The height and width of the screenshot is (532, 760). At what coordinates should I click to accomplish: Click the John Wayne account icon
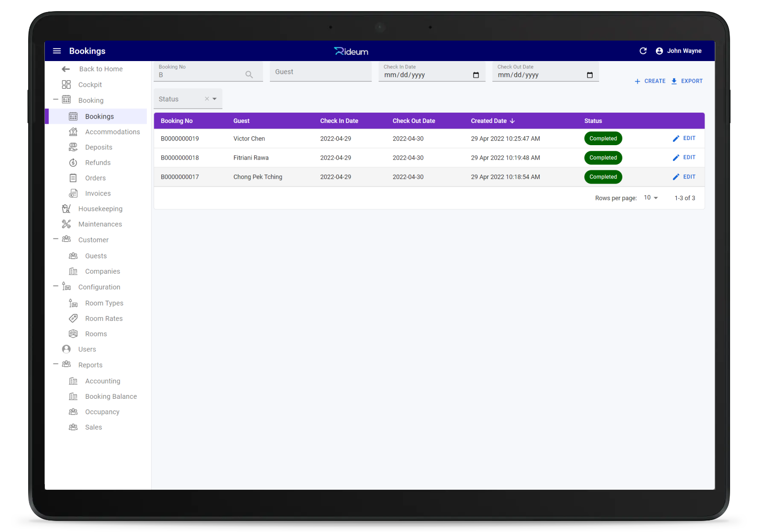click(659, 51)
